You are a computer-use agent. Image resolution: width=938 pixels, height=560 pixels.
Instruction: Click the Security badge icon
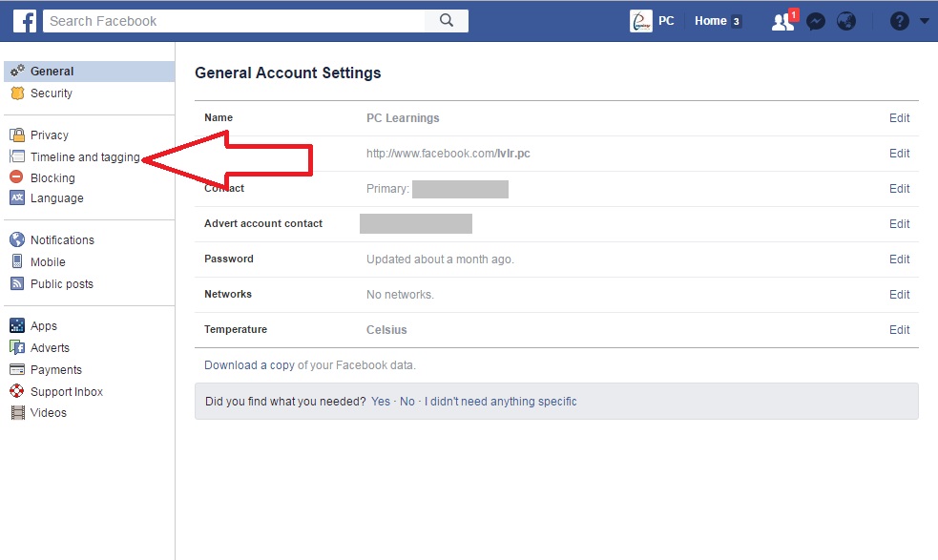point(17,93)
